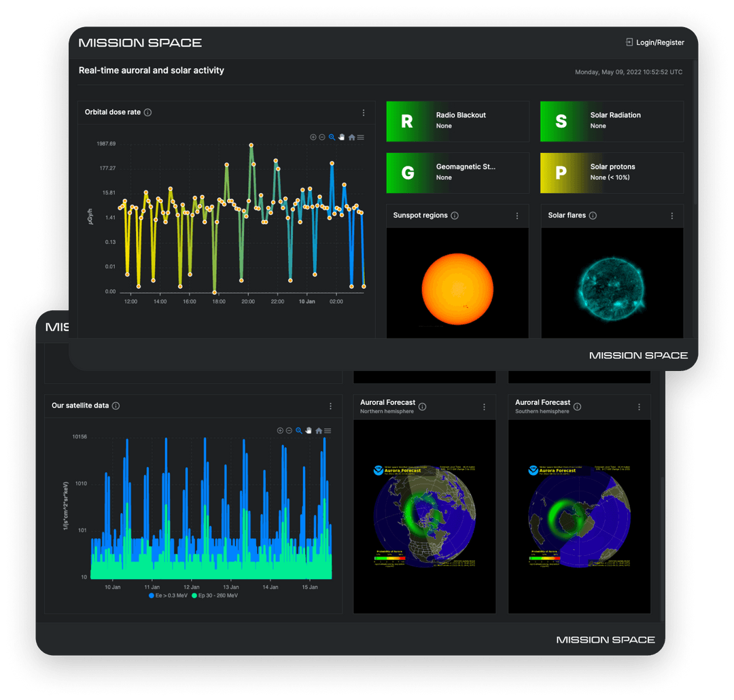
Task: Click zoom-out icon on Our satellite data chart
Action: (289, 430)
